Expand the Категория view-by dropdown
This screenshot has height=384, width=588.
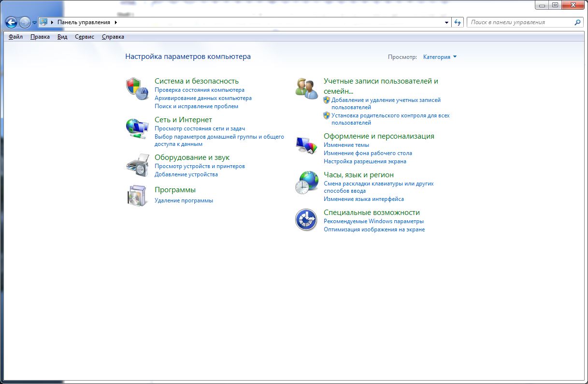[x=440, y=57]
